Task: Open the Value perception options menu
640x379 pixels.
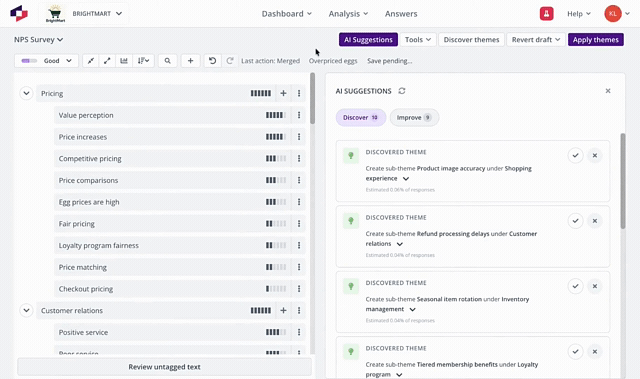Action: tap(299, 115)
